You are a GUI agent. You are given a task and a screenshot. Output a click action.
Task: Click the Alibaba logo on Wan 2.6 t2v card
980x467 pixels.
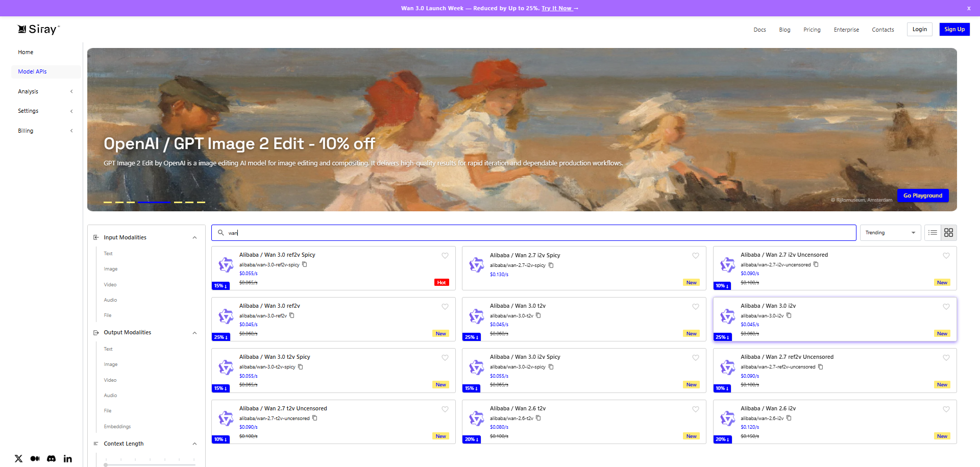[477, 419]
